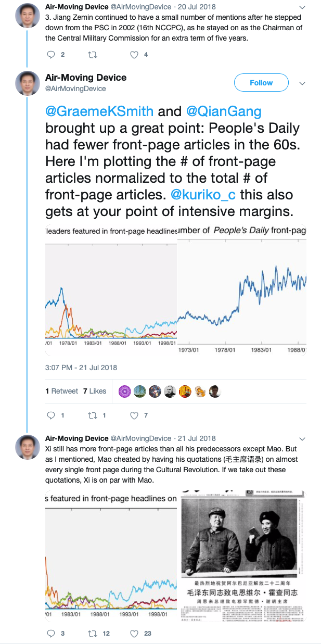This screenshot has width=321, height=644.
Task: Expand the chevron menu beside Follow
Action: [x=301, y=83]
